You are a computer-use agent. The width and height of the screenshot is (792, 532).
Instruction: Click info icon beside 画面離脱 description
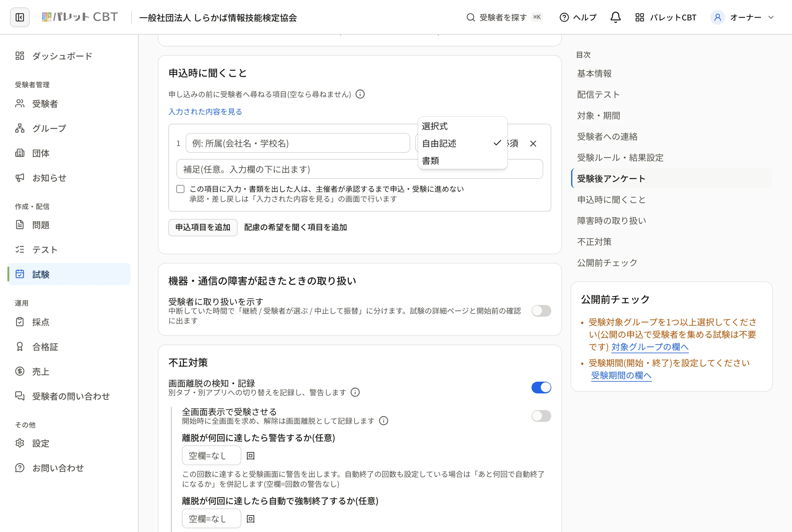coord(355,393)
